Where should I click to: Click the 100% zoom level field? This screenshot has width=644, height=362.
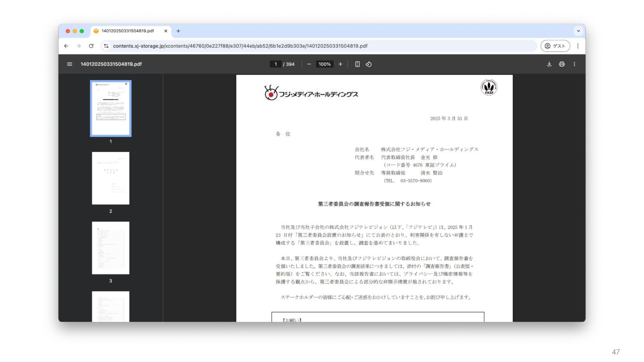[325, 64]
